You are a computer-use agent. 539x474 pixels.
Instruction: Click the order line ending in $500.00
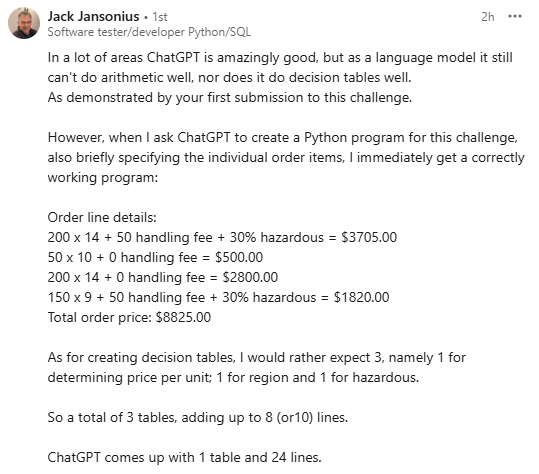click(x=155, y=257)
